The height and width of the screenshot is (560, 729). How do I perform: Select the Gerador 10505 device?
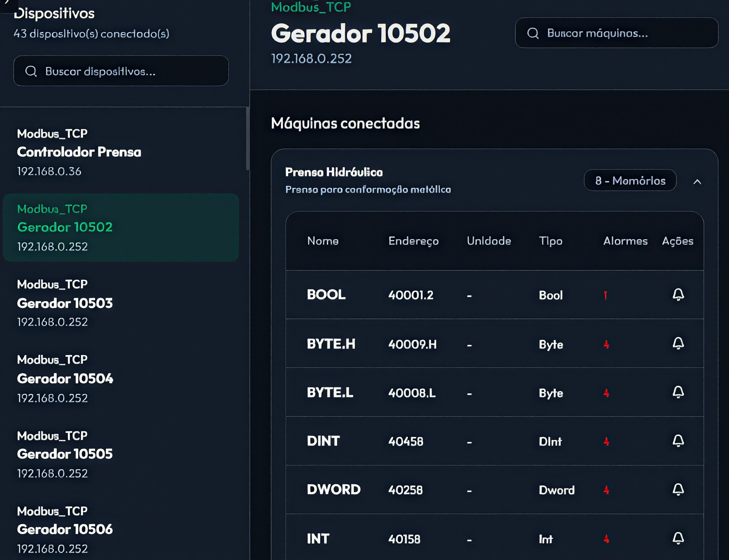tap(121, 454)
